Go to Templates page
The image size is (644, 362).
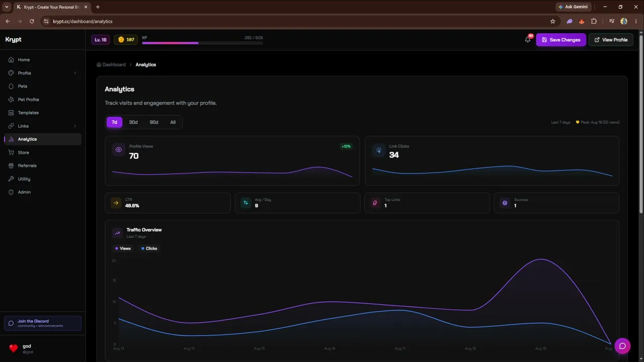(42, 113)
